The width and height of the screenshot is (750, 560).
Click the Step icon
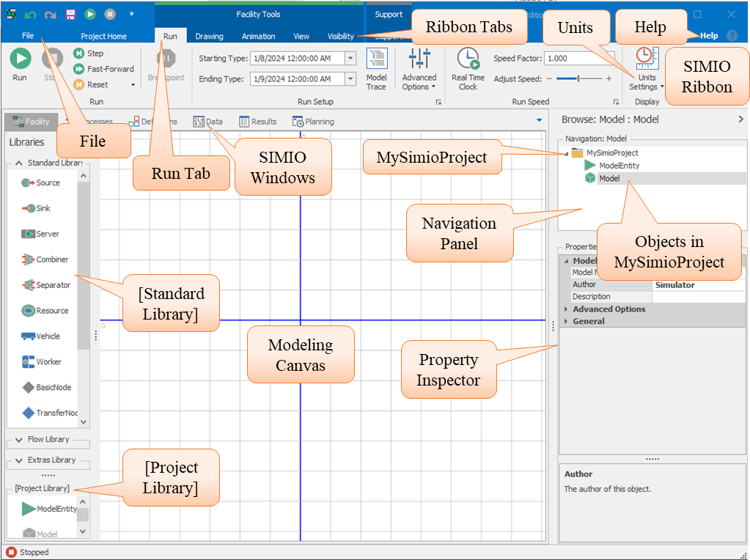pos(78,53)
